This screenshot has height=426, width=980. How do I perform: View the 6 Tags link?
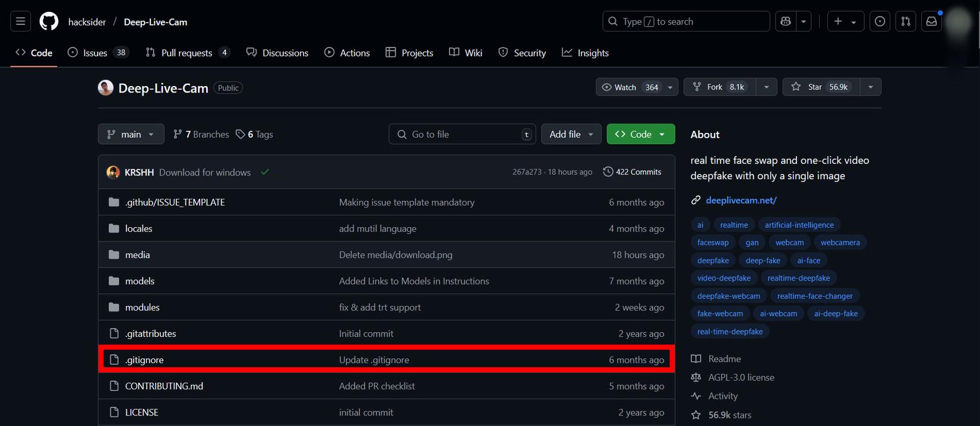254,134
